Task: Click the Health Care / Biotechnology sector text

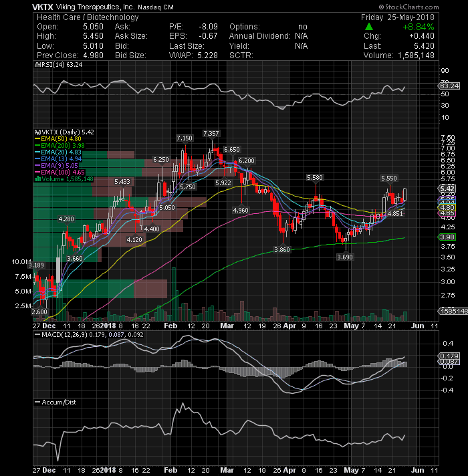Action: (x=88, y=17)
